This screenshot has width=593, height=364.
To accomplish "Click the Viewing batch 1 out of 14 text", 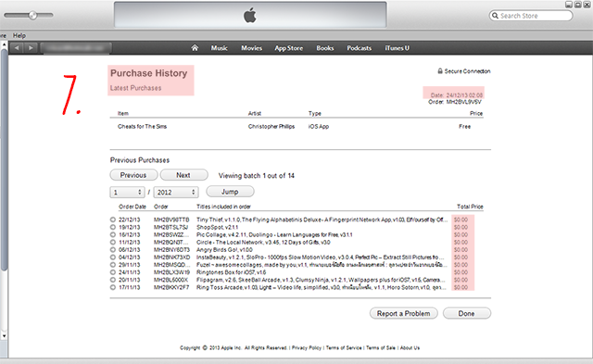I will click(x=257, y=175).
